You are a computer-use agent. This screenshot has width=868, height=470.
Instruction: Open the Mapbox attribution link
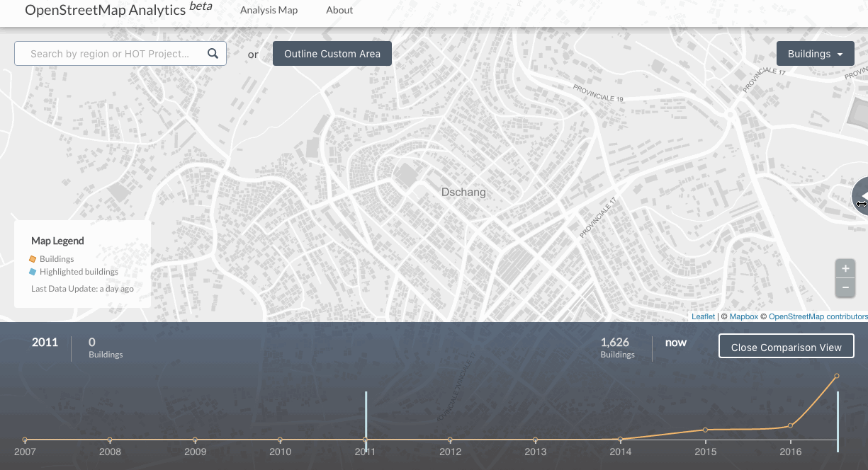pyautogui.click(x=743, y=316)
